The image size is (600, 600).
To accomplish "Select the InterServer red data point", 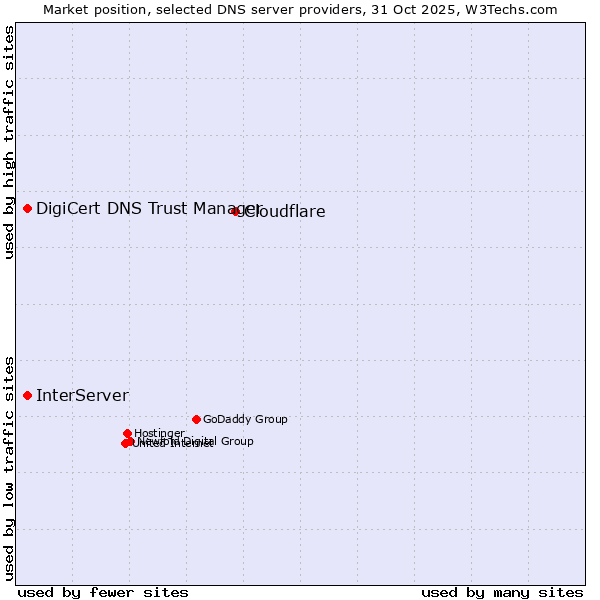I will (x=27, y=395).
